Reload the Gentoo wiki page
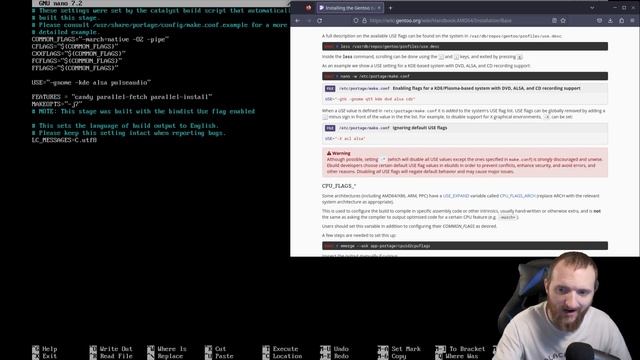 320,20
